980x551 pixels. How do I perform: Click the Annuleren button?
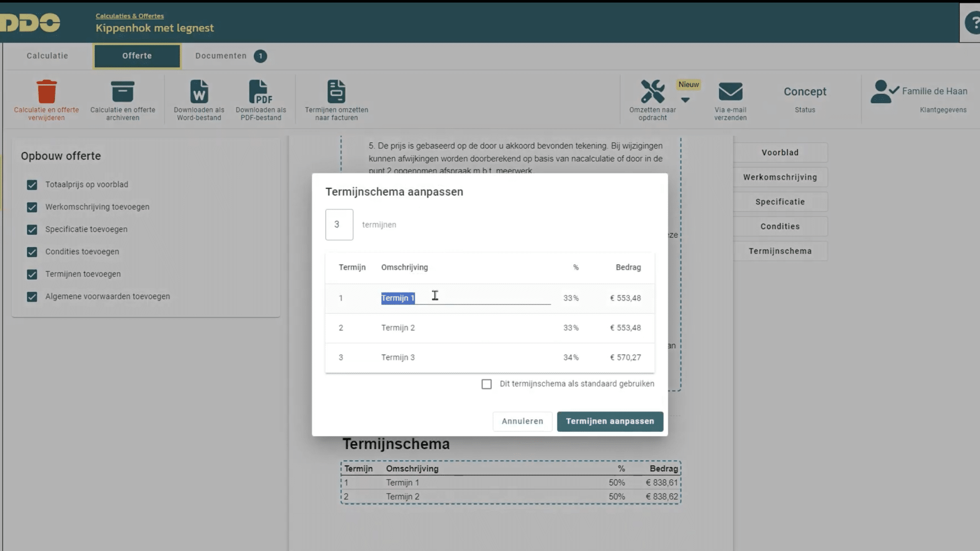pyautogui.click(x=522, y=421)
